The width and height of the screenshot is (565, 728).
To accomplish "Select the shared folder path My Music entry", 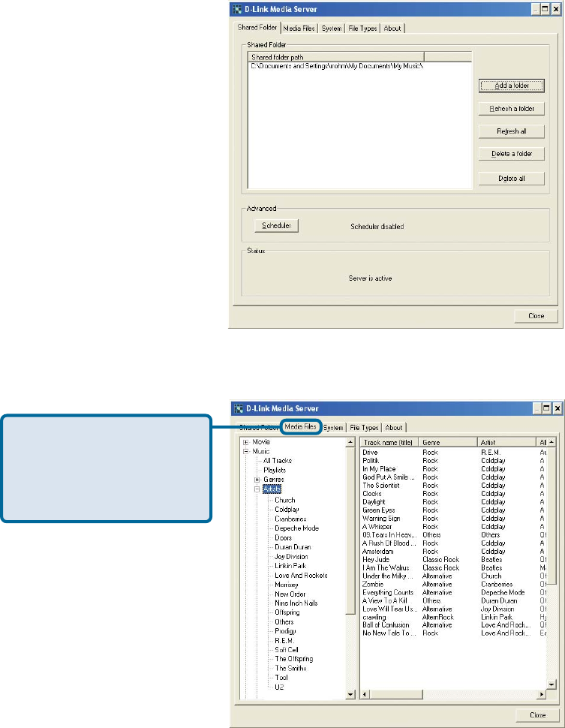I will point(337,66).
